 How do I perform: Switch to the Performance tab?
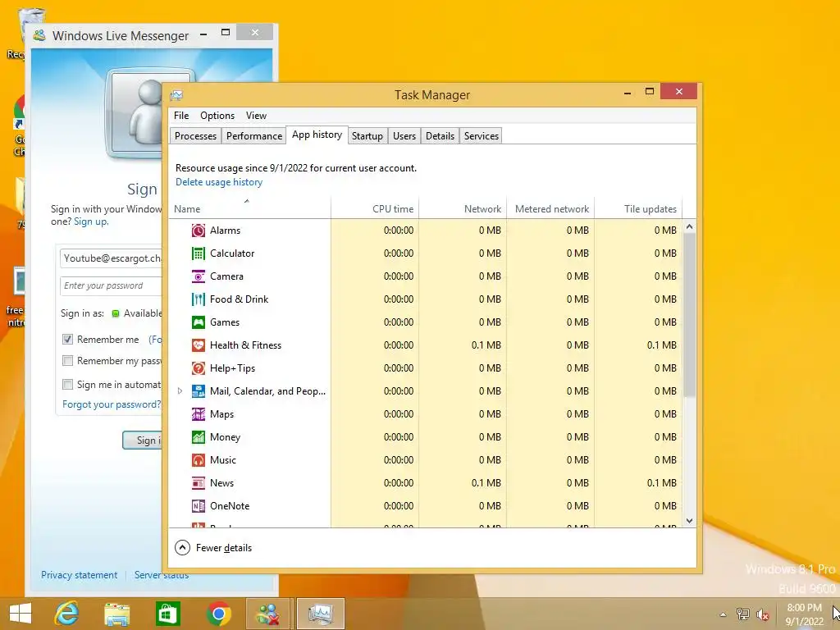pyautogui.click(x=254, y=136)
